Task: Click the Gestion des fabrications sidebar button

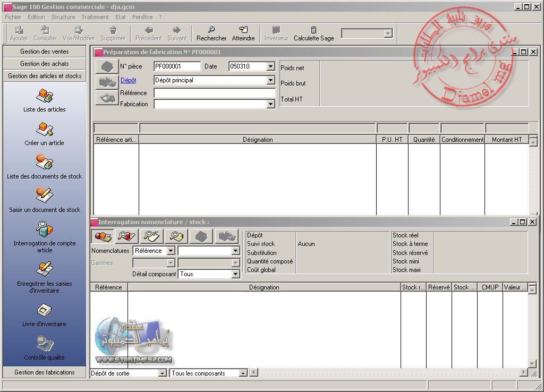Action: (44, 372)
